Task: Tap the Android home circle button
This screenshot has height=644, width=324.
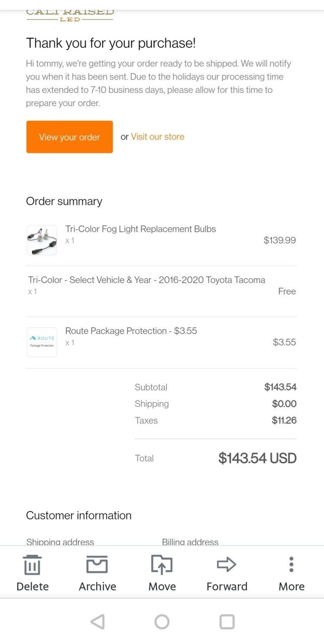Action: (x=162, y=622)
